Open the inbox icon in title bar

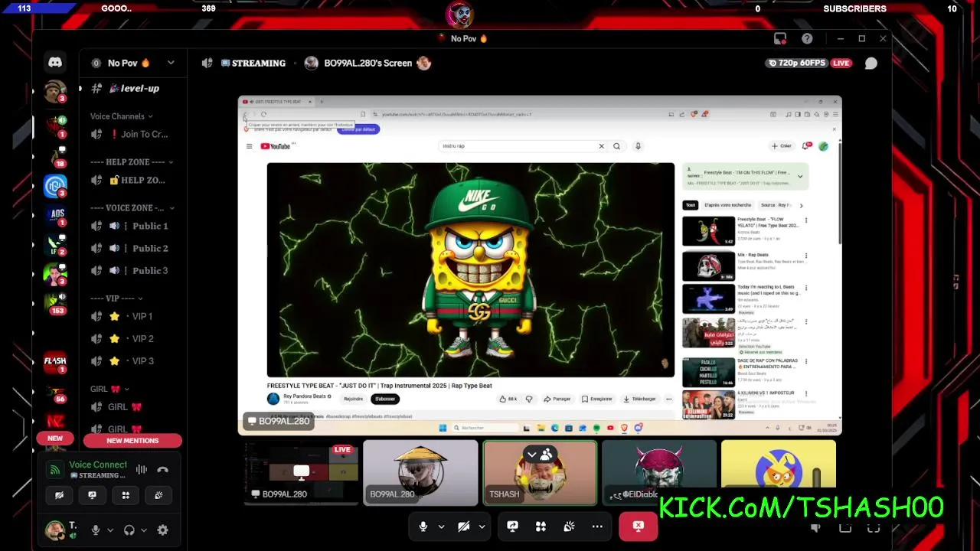[x=780, y=38]
